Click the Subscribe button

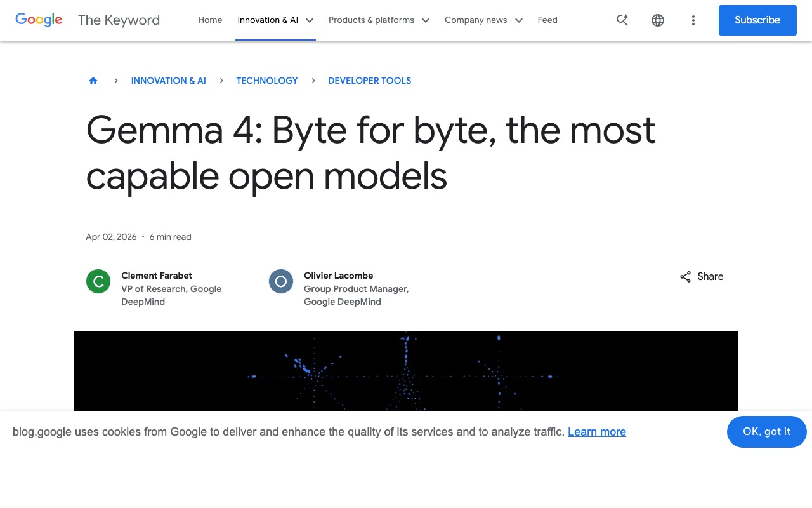click(757, 20)
